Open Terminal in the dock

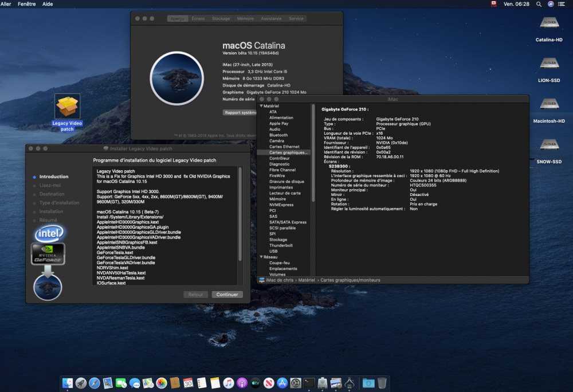(309, 383)
